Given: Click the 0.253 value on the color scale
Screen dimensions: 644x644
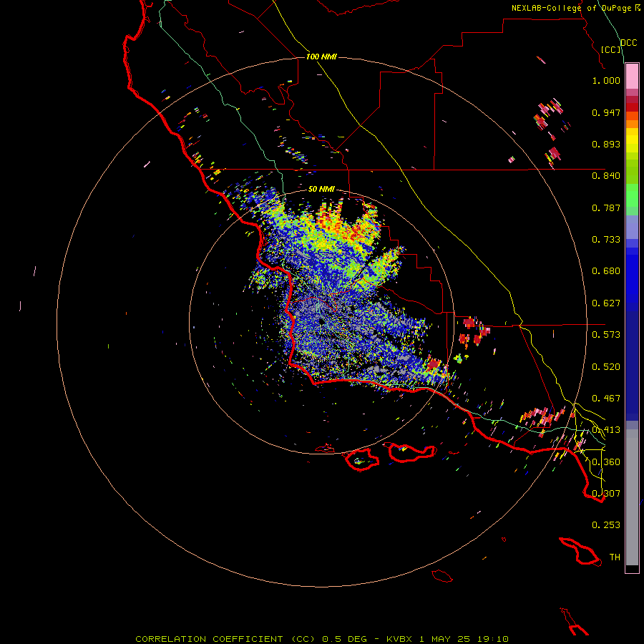Looking at the screenshot, I should click(606, 525).
